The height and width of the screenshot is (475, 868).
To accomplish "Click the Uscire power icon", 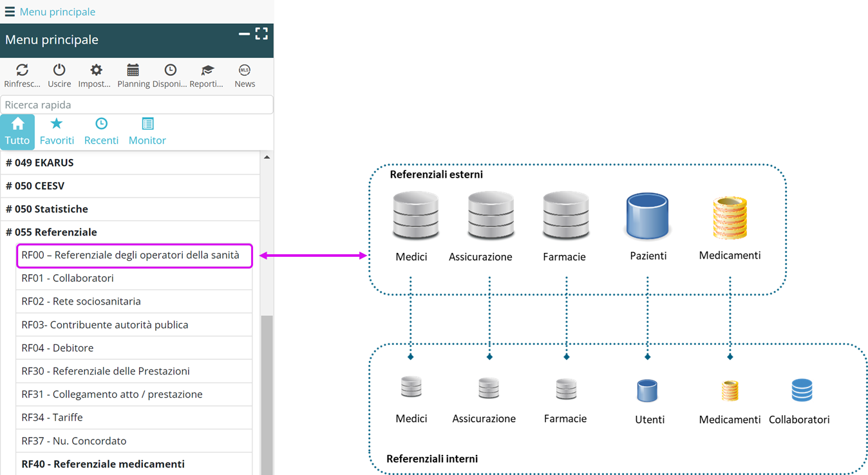I will pyautogui.click(x=59, y=70).
